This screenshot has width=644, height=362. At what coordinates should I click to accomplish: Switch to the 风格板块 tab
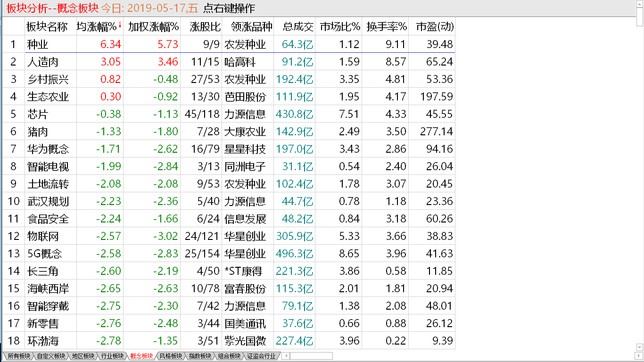[170, 356]
